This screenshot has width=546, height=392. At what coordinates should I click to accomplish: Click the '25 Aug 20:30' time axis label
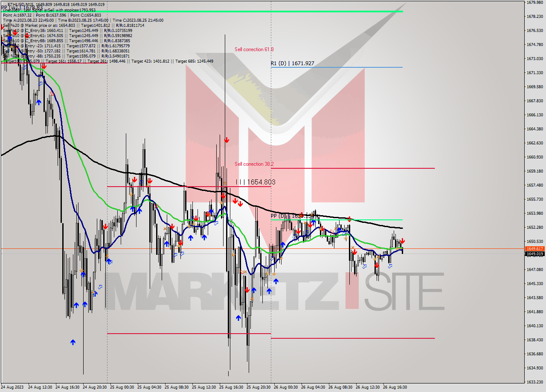tap(258, 387)
